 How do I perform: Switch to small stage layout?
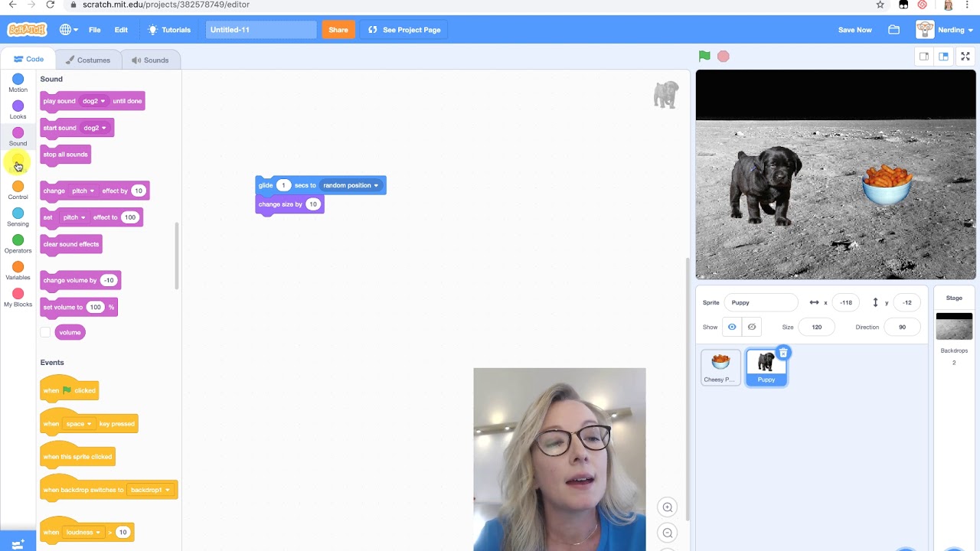[924, 57]
